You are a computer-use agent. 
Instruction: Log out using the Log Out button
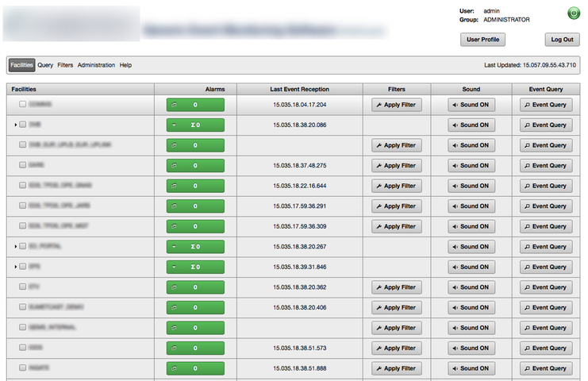(562, 39)
